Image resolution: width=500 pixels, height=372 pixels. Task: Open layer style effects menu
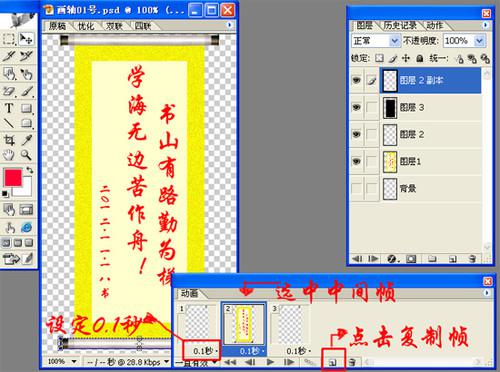[x=393, y=259]
